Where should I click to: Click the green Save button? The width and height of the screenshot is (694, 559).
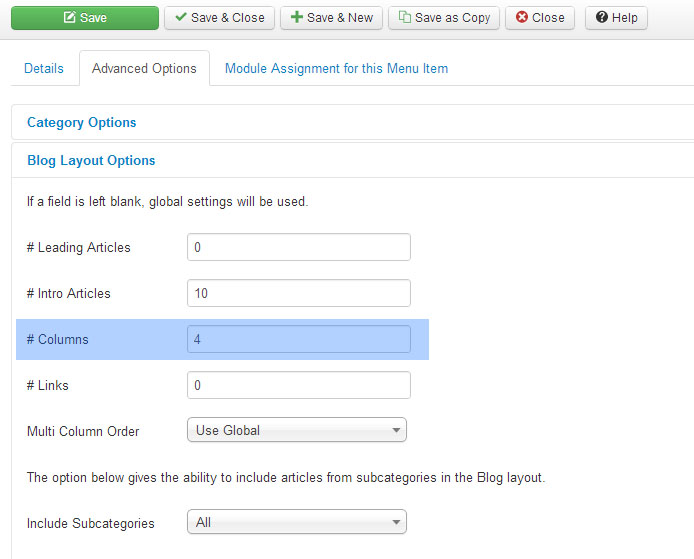pos(84,18)
